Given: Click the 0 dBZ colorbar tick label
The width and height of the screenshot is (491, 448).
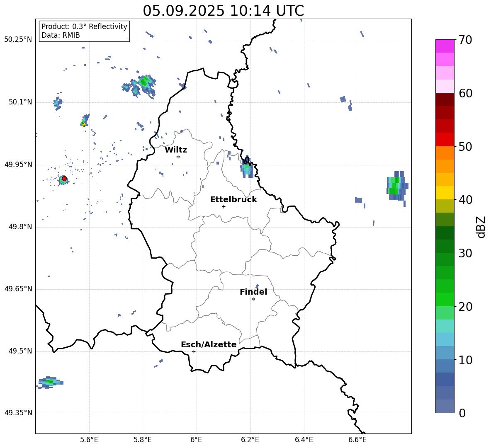Looking at the screenshot, I should point(462,413).
